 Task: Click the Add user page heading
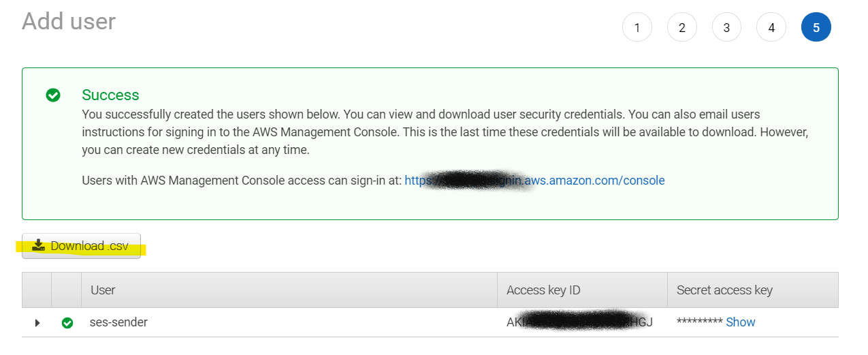tap(69, 21)
